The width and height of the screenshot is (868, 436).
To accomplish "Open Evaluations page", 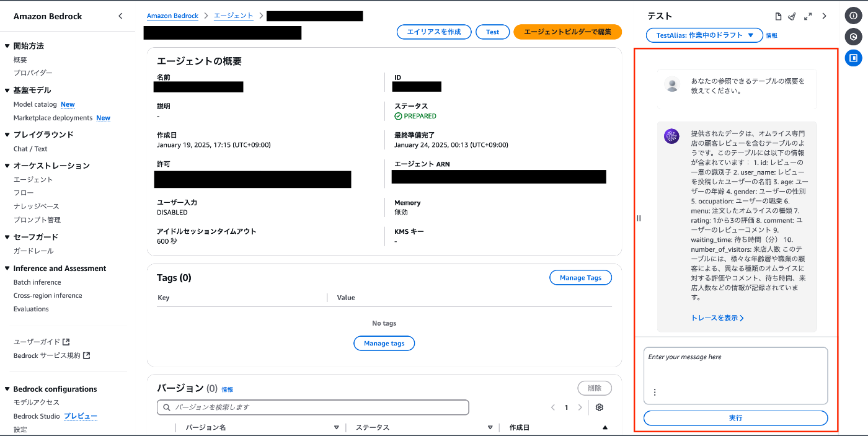I will 31,309.
